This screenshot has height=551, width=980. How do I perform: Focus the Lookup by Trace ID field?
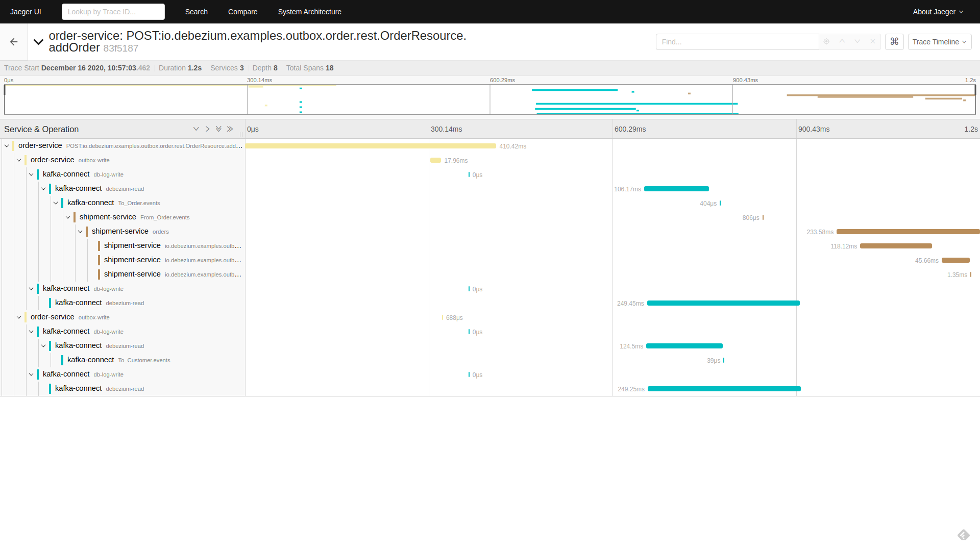pyautogui.click(x=113, y=12)
